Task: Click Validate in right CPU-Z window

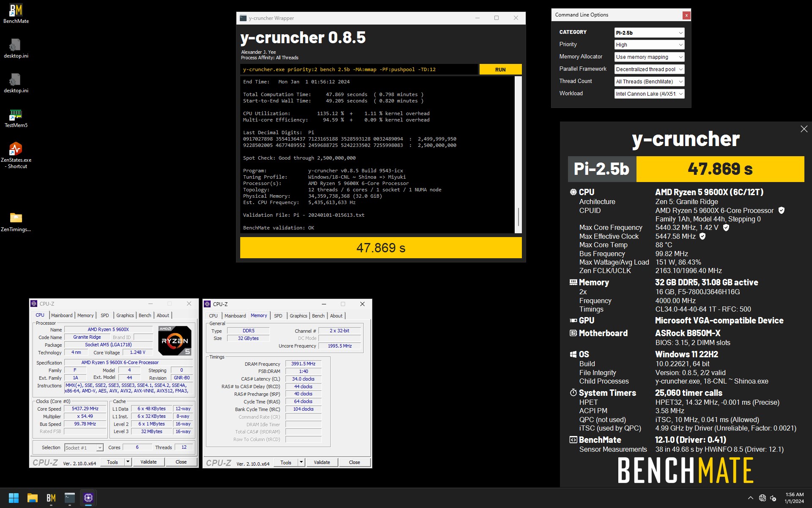Action: (322, 462)
